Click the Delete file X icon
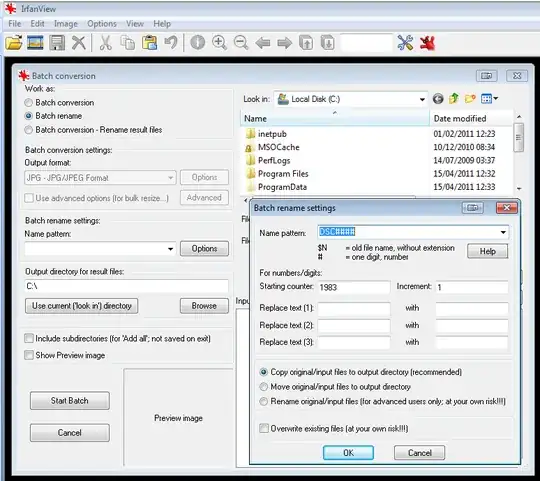This screenshot has width=540, height=481. [79, 43]
